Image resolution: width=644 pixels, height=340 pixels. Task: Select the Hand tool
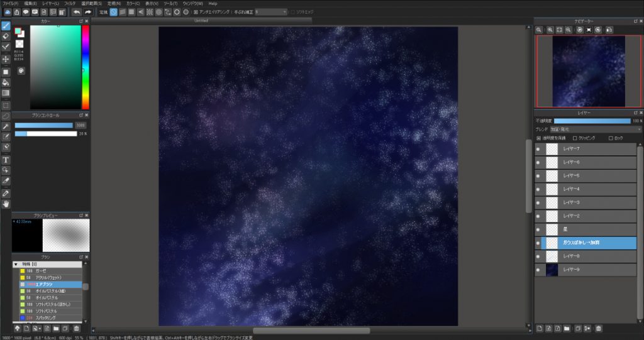coord(6,204)
